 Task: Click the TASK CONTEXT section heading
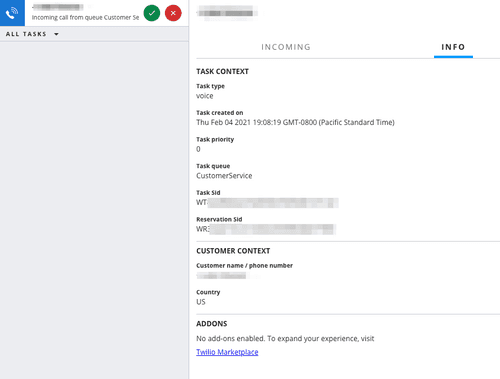click(x=222, y=71)
